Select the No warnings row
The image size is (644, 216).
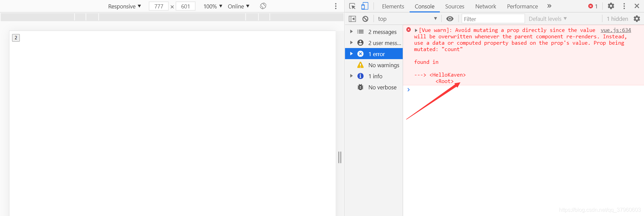click(x=374, y=65)
